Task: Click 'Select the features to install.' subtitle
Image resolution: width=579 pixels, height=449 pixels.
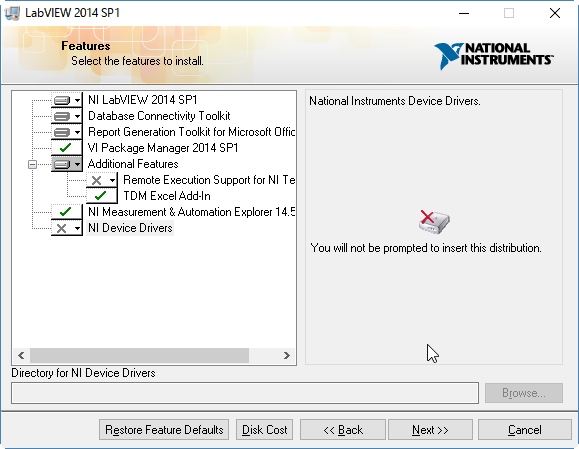Action: pos(137,61)
